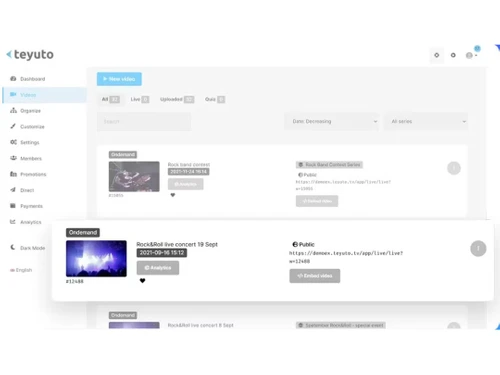Click the Settings gears icon
500x375 pixels.
pos(13,142)
